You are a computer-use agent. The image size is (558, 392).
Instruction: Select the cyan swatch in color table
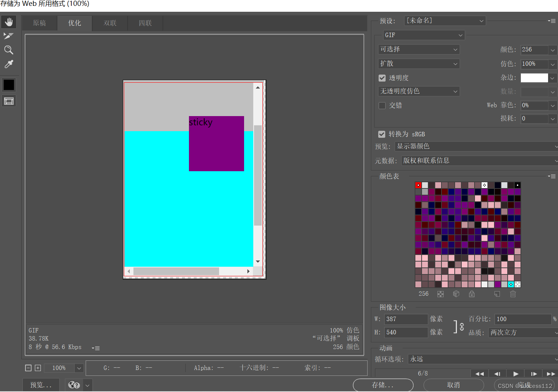[x=511, y=284]
